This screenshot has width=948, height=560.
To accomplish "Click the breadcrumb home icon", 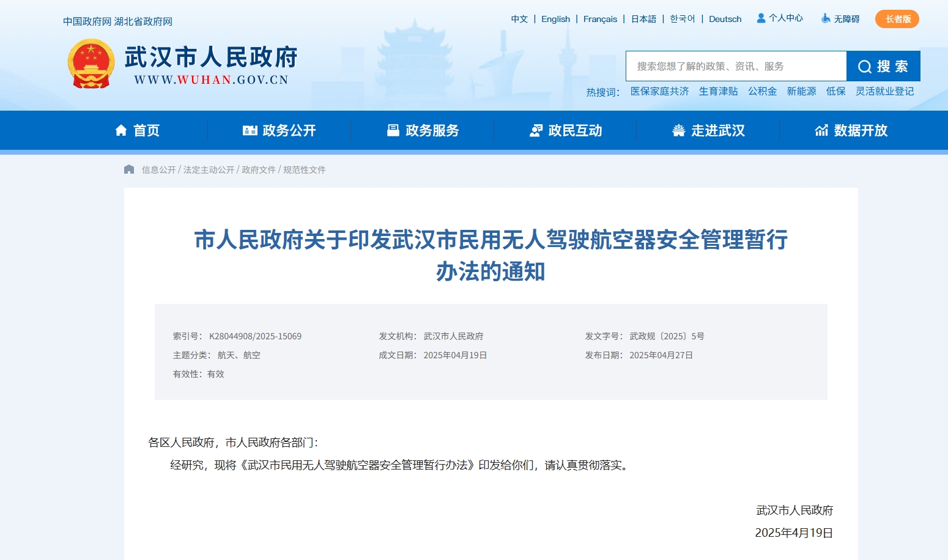I will pos(129,169).
